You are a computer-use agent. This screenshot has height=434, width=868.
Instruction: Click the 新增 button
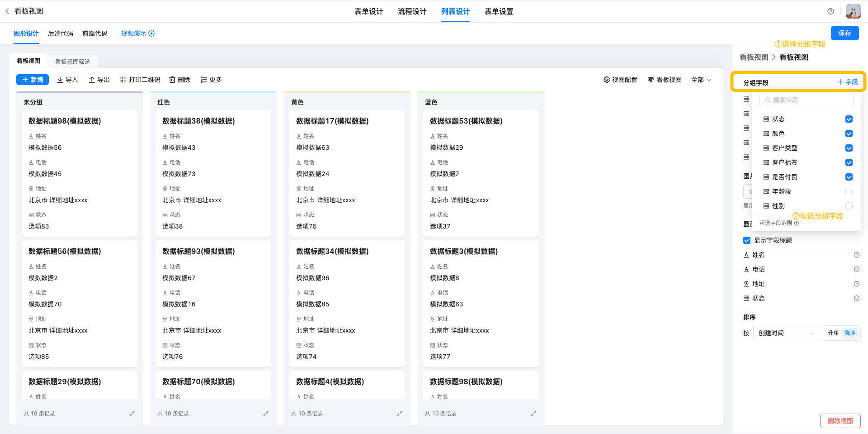(33, 80)
